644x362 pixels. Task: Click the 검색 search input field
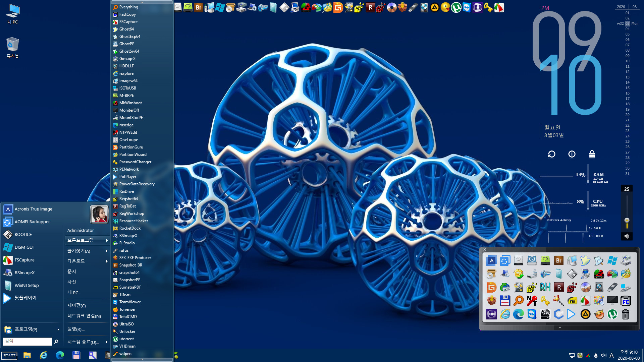coord(28,341)
